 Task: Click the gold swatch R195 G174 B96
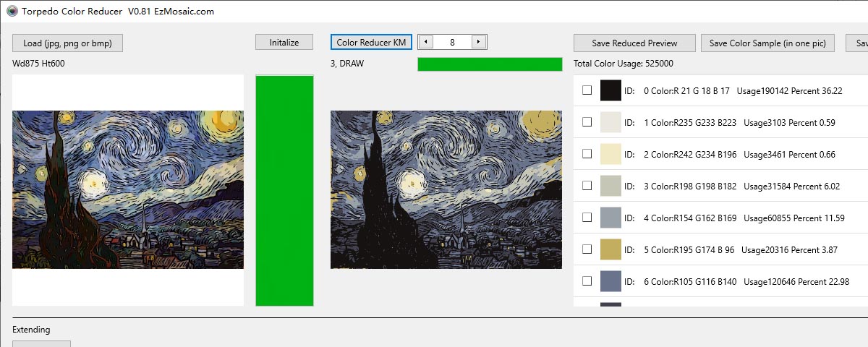point(611,249)
